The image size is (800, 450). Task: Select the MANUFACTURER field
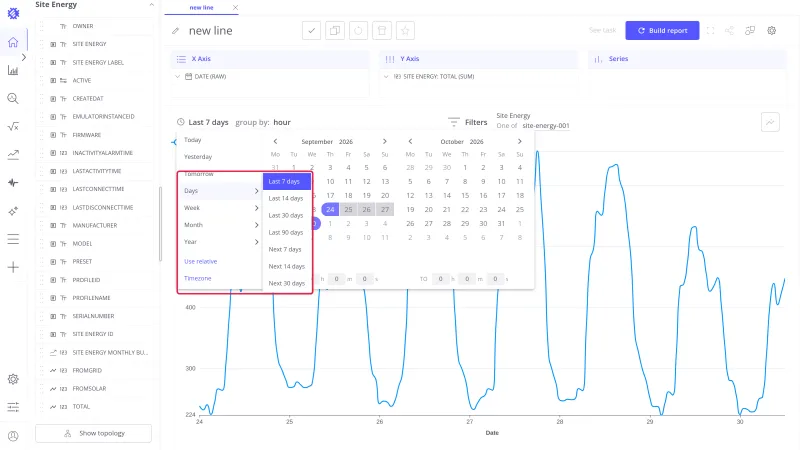94,226
